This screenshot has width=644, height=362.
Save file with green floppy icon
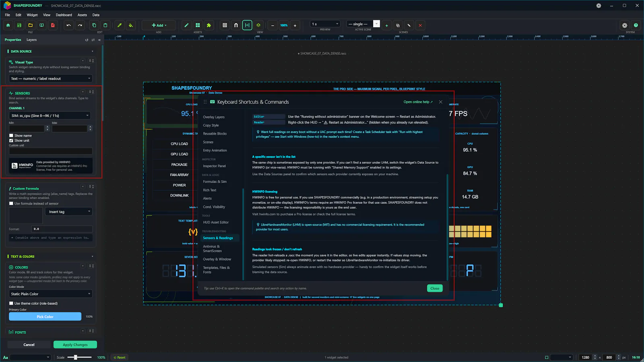click(19, 25)
